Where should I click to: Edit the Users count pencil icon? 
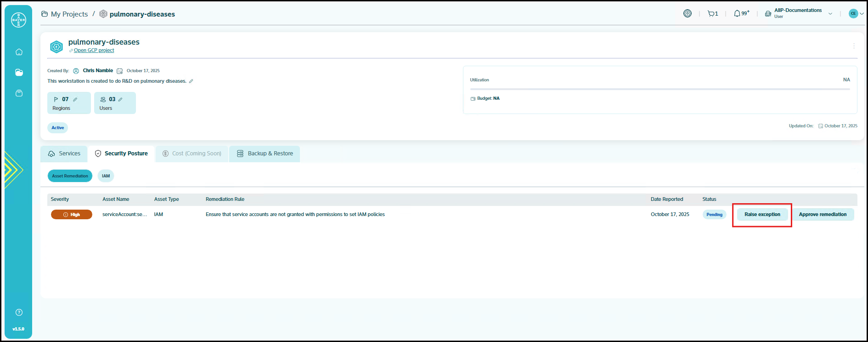[x=120, y=99]
